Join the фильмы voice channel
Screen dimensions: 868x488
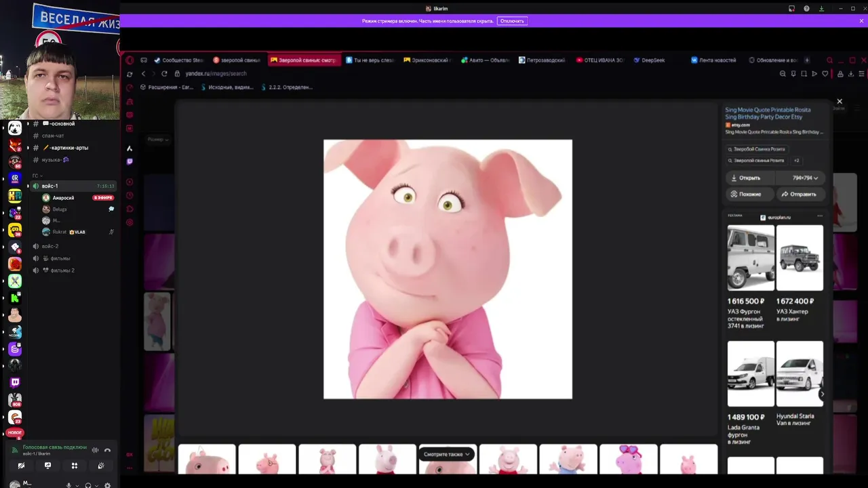[73, 258]
